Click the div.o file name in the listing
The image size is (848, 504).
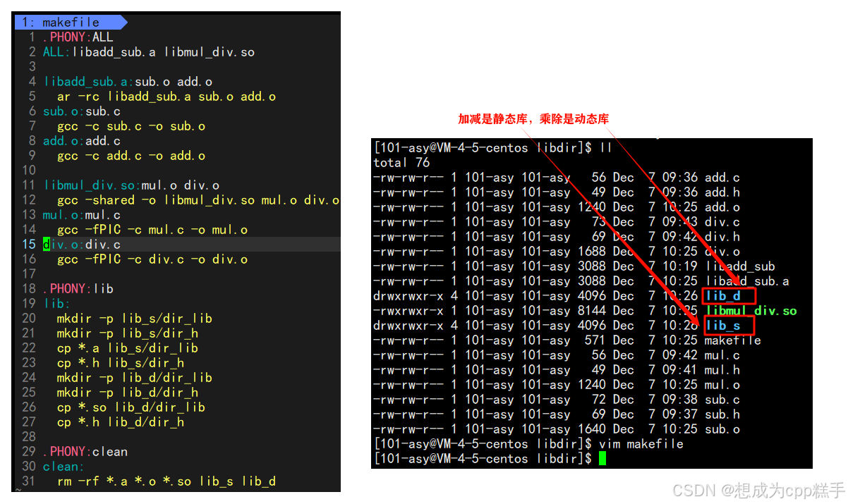tap(723, 252)
